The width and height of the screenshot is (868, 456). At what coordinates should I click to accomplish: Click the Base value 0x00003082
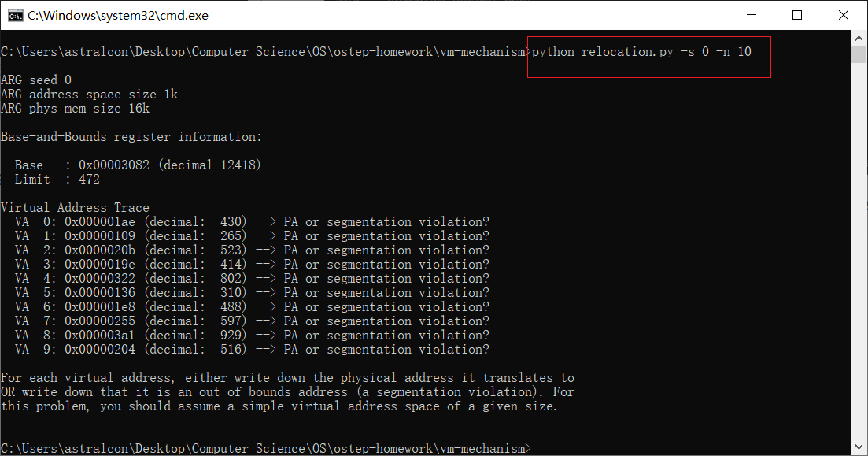click(114, 165)
